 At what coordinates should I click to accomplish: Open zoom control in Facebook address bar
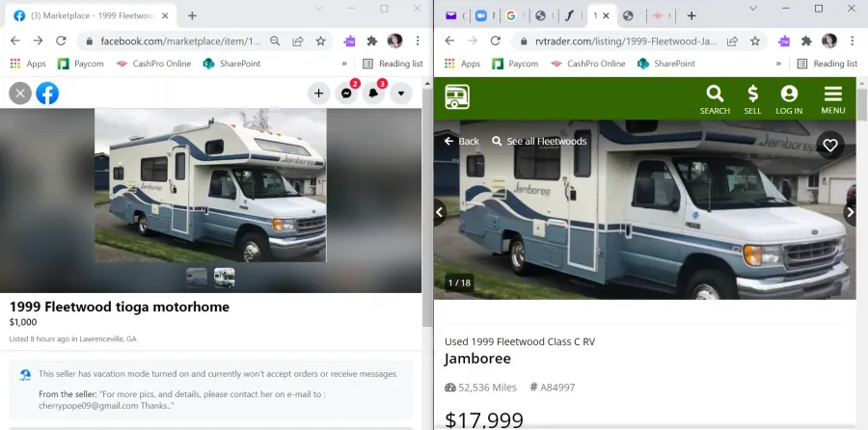tap(275, 40)
